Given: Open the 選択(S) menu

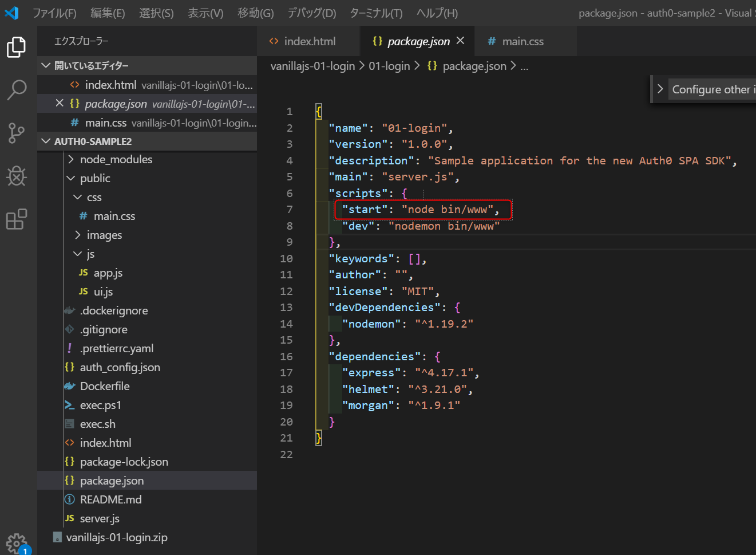Looking at the screenshot, I should [156, 13].
